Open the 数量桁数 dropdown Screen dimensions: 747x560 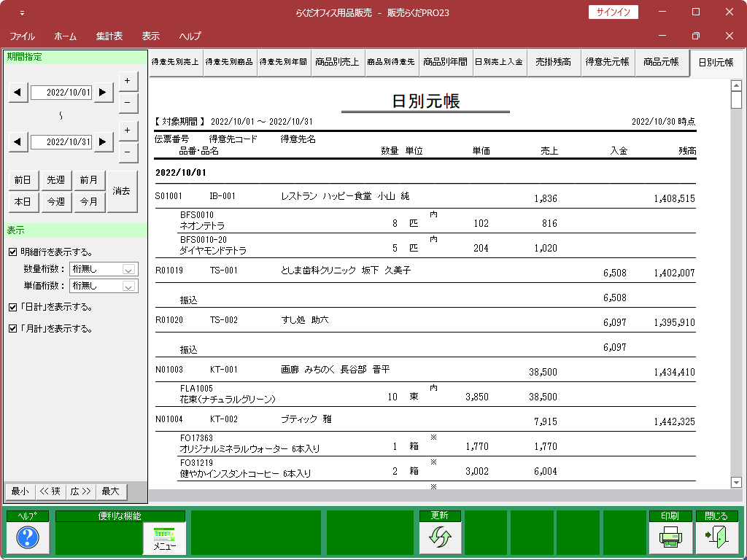128,270
